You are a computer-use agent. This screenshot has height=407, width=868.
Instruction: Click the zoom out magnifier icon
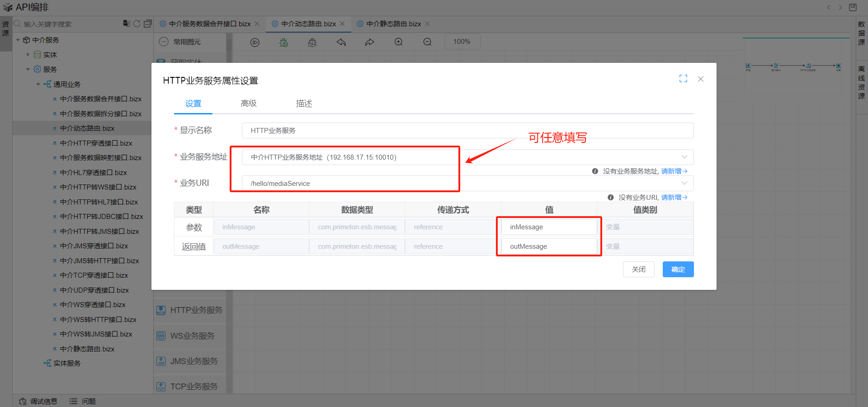(x=427, y=42)
